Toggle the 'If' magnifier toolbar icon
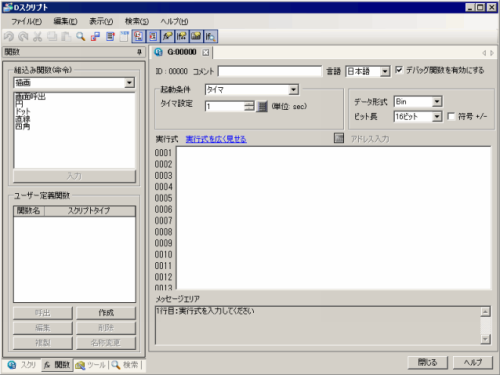This screenshot has height=375, width=500. coord(210,36)
